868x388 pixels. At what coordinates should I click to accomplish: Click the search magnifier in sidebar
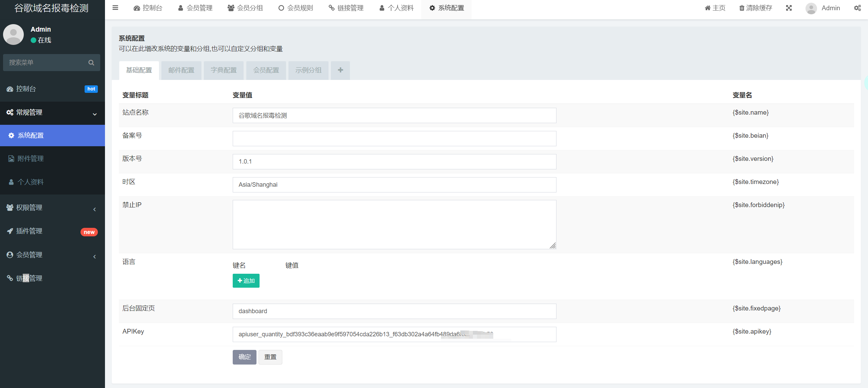(x=91, y=63)
